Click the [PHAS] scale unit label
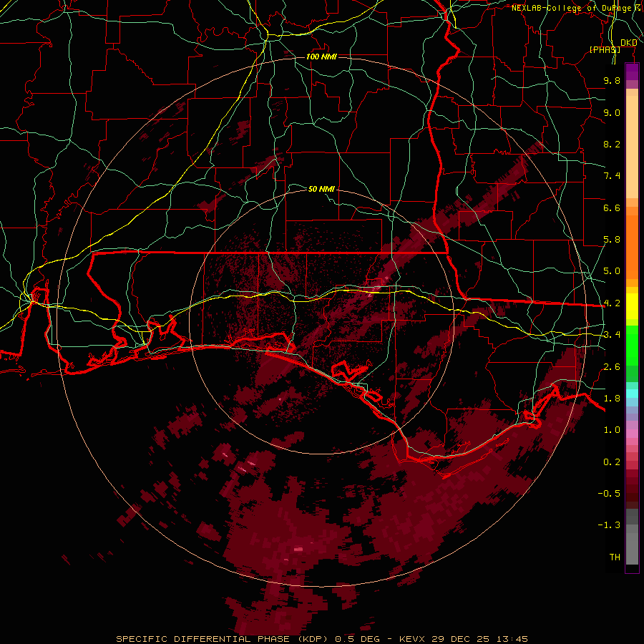644x644 pixels. point(605,49)
